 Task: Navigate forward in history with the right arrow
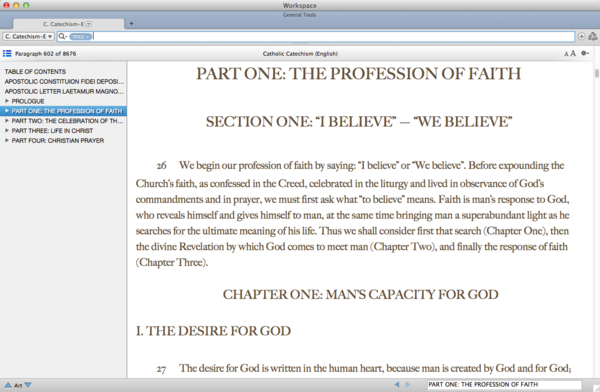(x=408, y=384)
